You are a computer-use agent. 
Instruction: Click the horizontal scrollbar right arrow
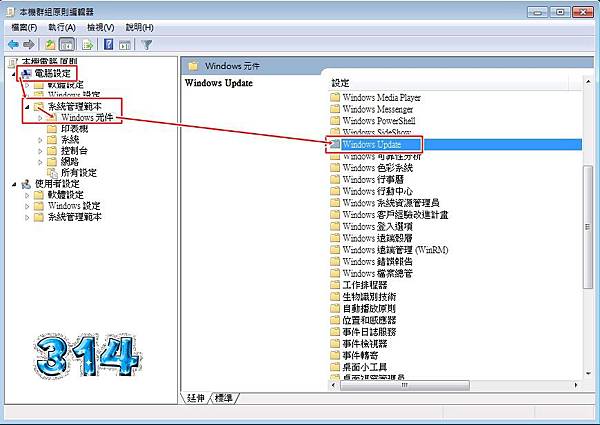(576, 385)
